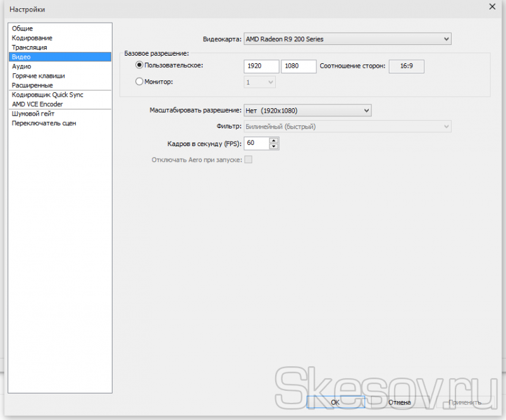Increase FPS with the up arrow

pyautogui.click(x=274, y=140)
